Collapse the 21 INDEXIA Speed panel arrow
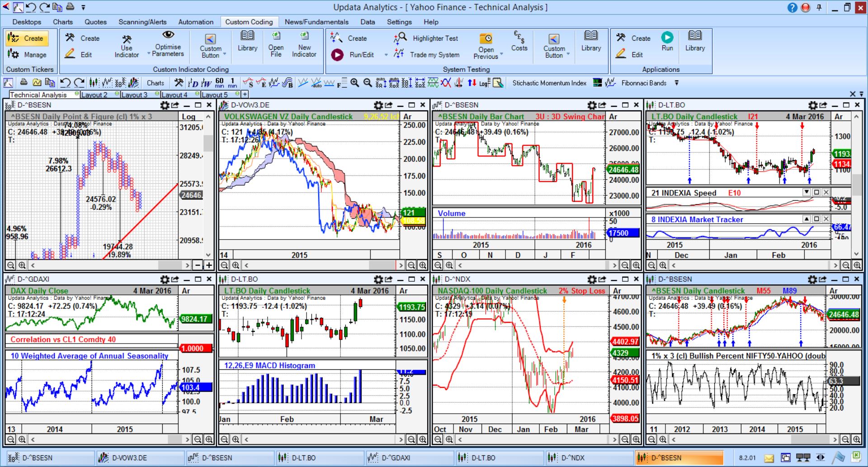The width and height of the screenshot is (868, 467). click(x=806, y=192)
